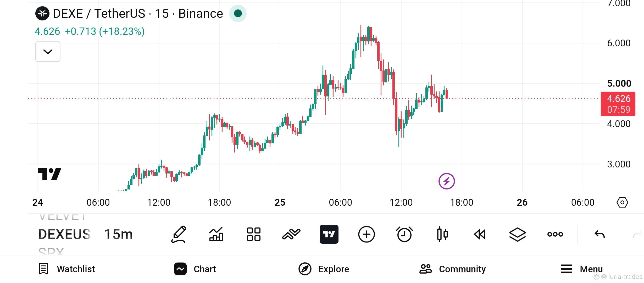Open the DEXEUS symbol search

64,234
